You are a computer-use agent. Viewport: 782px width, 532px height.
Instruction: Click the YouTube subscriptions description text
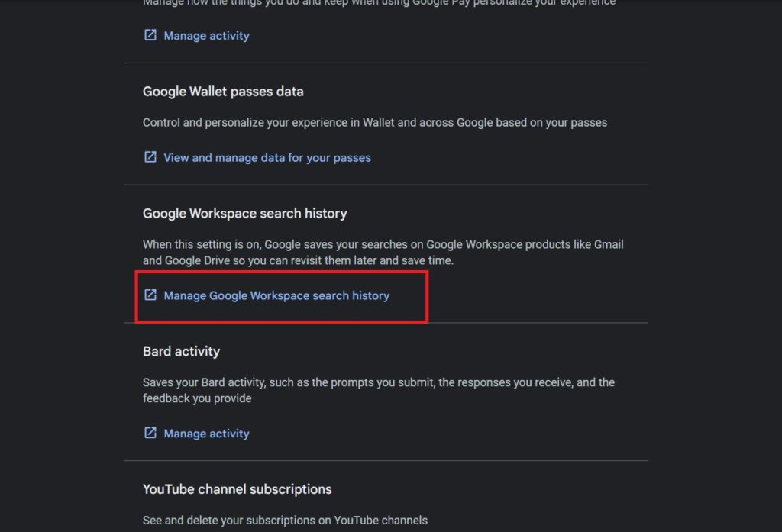point(285,520)
